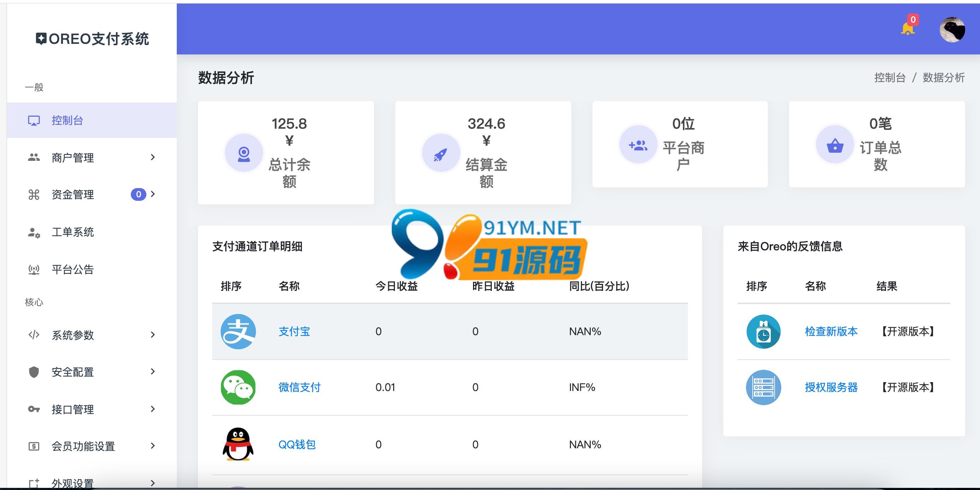Viewport: 980px width, 490px height.
Task: Expand the 安全配置 chevron
Action: coord(153,371)
